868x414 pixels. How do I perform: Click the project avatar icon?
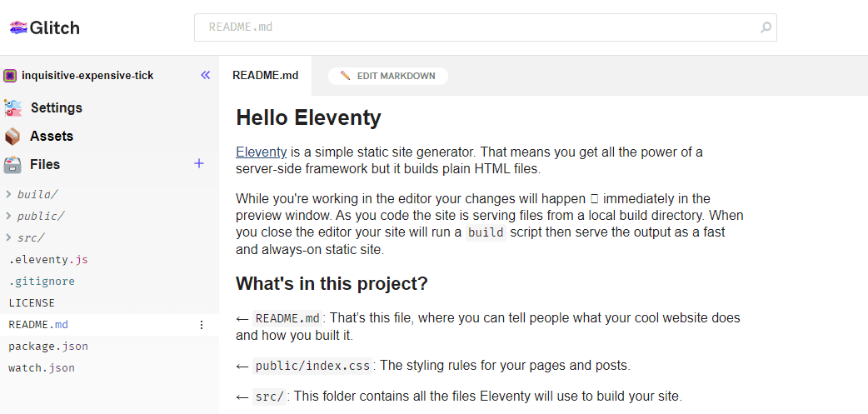coord(10,76)
